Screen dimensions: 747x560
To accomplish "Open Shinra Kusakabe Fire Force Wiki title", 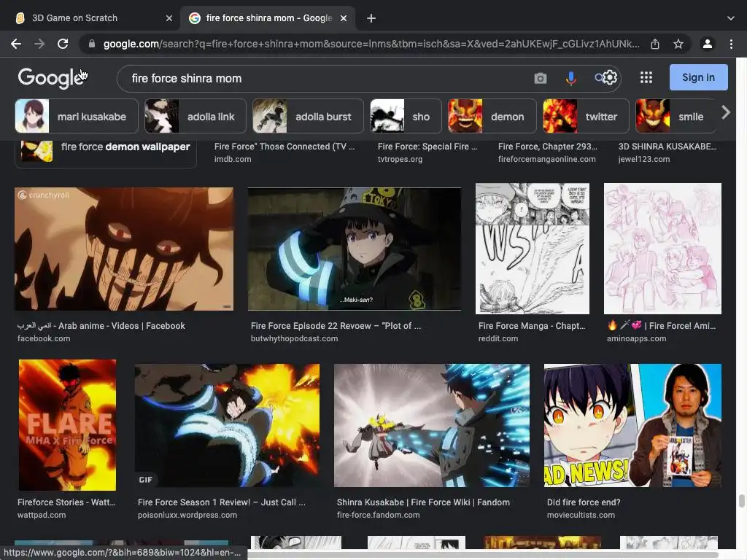I will point(423,502).
